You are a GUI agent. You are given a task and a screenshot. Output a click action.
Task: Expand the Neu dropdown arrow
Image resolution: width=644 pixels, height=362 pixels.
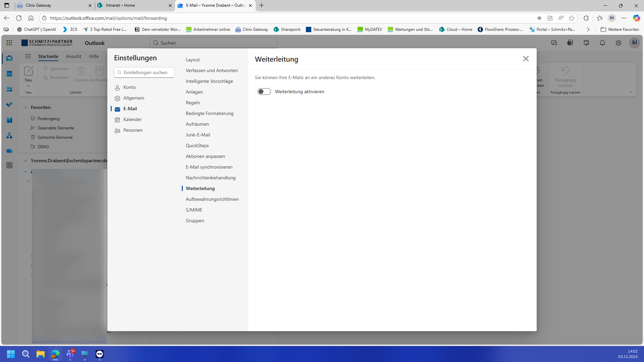pos(29,86)
